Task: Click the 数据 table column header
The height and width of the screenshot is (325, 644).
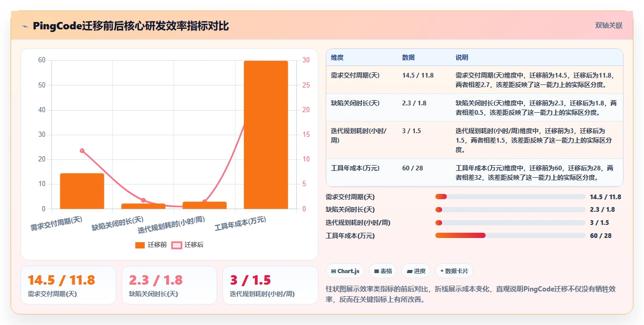Action: (x=409, y=58)
